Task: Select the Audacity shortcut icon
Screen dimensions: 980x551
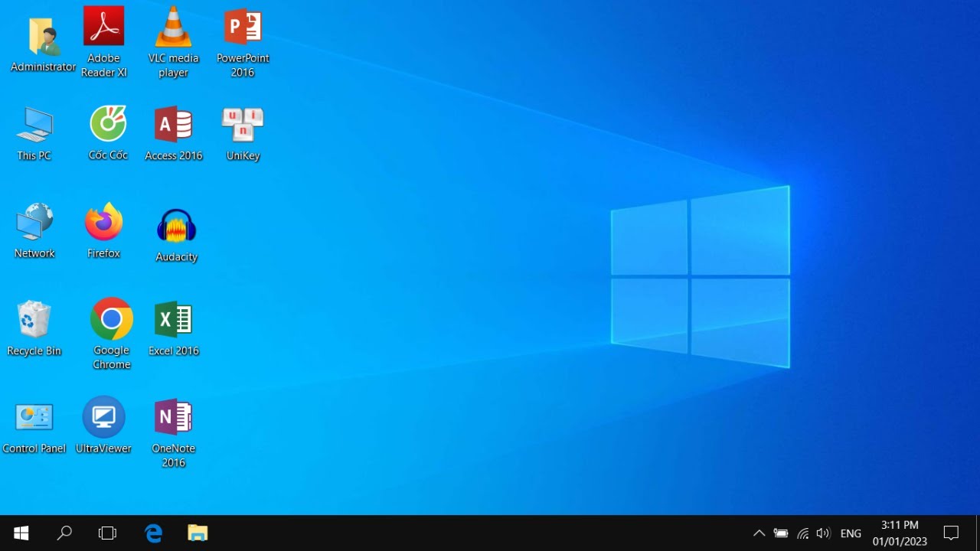Action: [176, 227]
